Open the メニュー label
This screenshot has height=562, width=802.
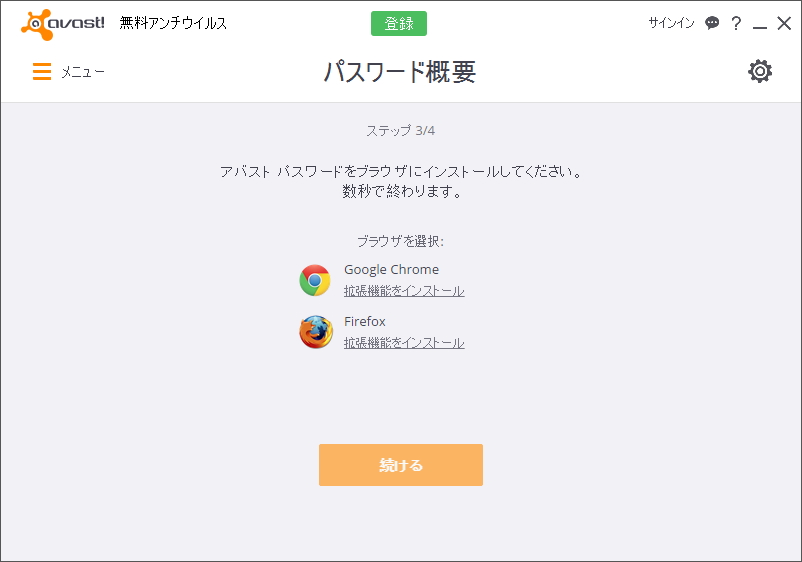pyautogui.click(x=83, y=72)
